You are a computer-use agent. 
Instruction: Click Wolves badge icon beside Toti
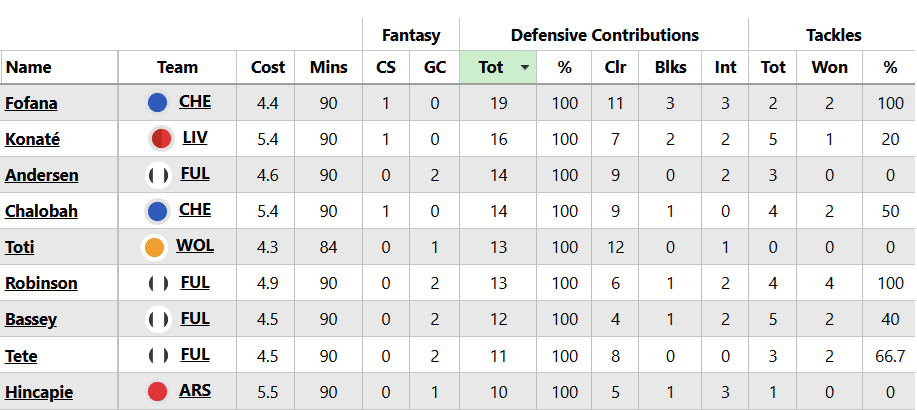click(x=155, y=247)
